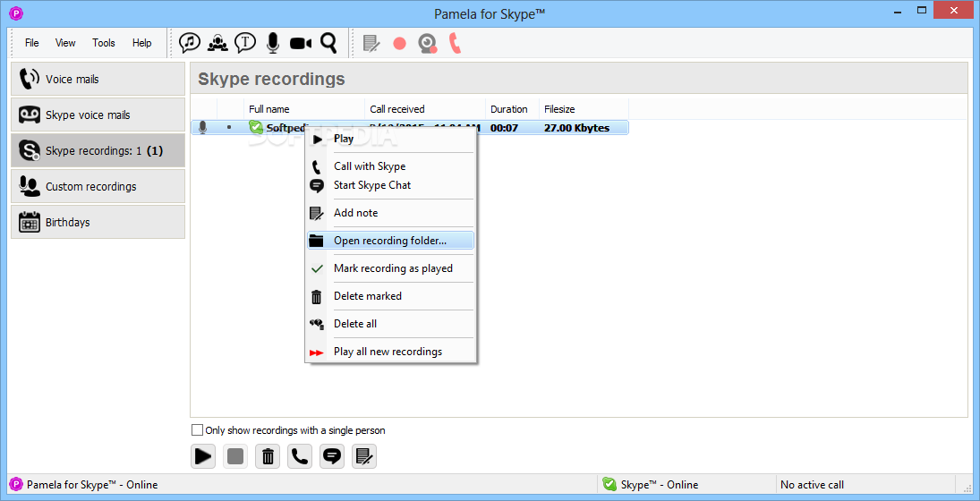Screen dimensions: 980x501
Task: Click the green Skype status icon in the recording row
Action: [x=256, y=127]
